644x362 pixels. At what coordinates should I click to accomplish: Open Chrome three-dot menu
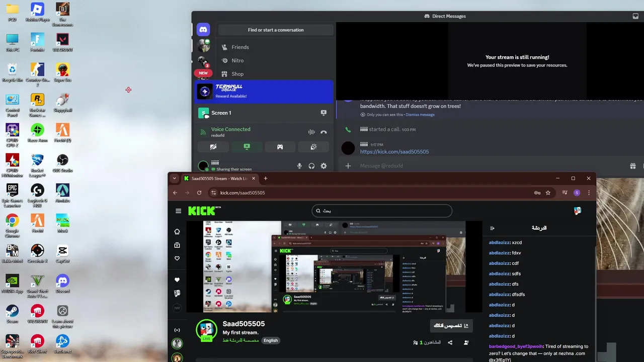tap(589, 193)
